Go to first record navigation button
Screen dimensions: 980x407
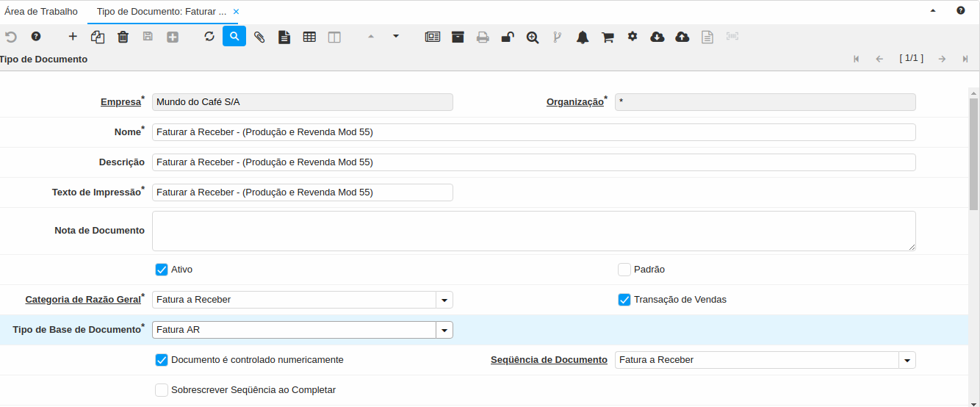click(x=857, y=59)
